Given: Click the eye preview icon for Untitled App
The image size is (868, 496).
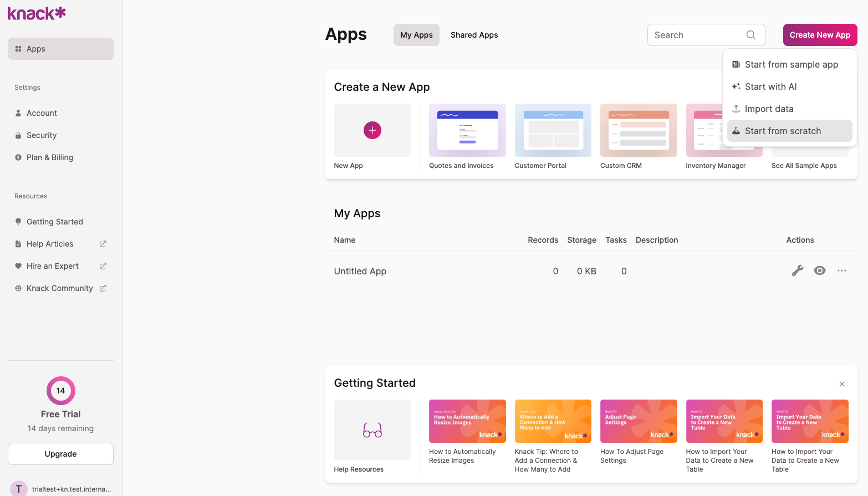Looking at the screenshot, I should [819, 270].
